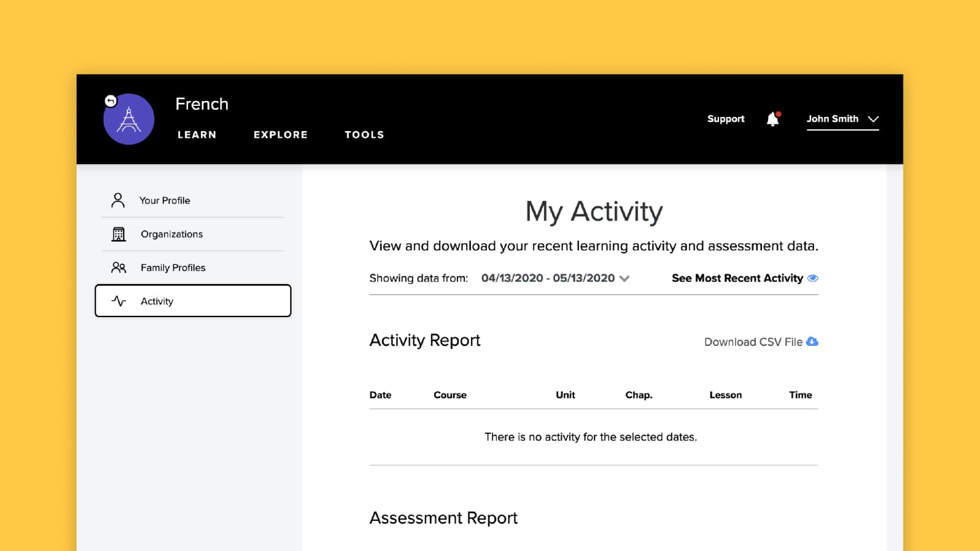980x551 pixels.
Task: Open the LEARN tab
Action: (197, 135)
